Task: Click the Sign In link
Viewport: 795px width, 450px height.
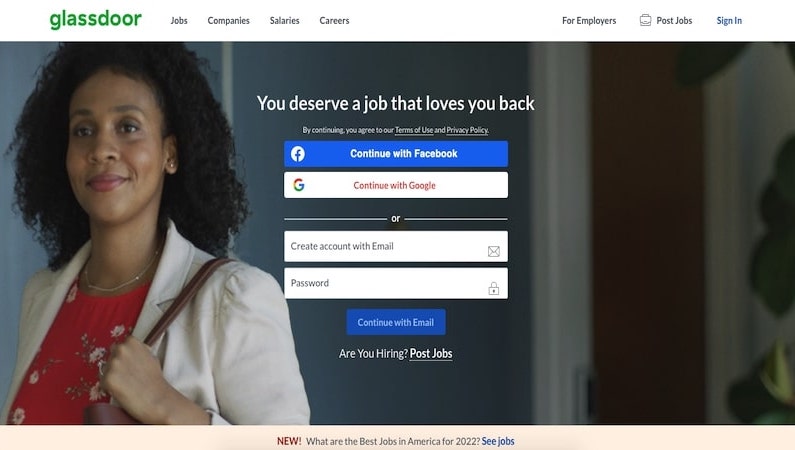Action: 729,21
